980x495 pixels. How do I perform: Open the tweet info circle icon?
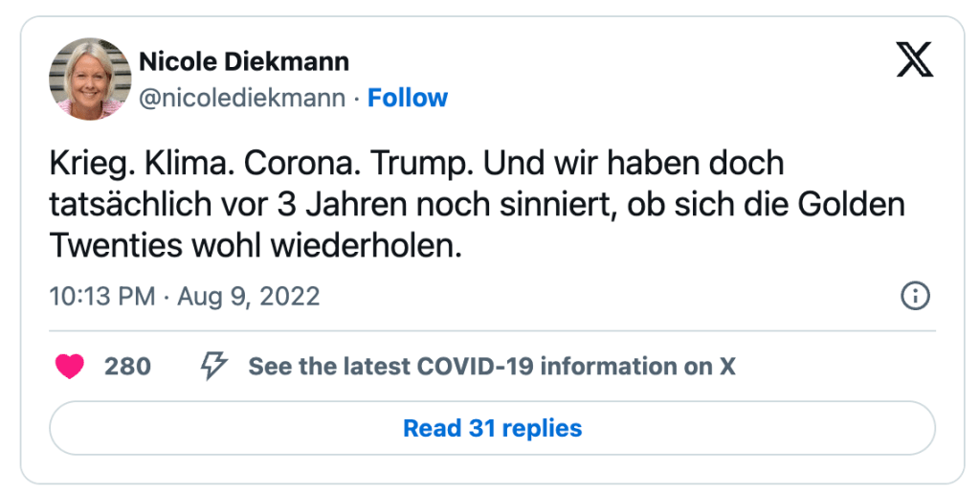pyautogui.click(x=916, y=296)
